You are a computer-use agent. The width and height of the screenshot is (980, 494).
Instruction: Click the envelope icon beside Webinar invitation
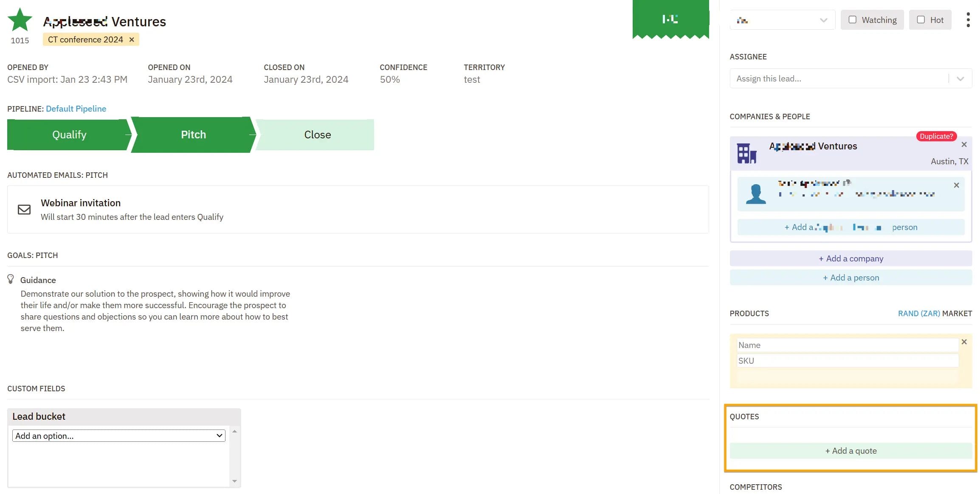tap(24, 209)
